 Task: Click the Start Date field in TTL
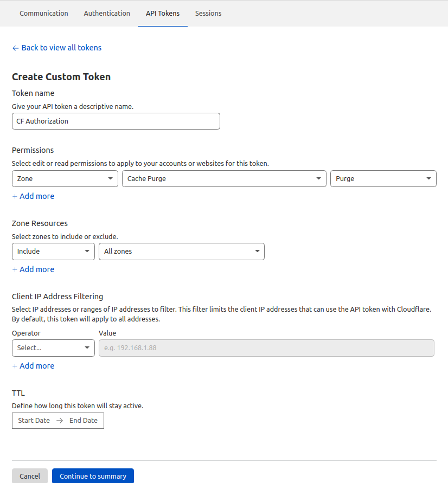click(x=34, y=420)
